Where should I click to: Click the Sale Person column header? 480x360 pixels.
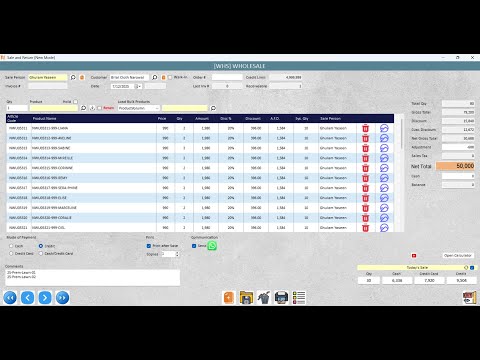pos(330,119)
